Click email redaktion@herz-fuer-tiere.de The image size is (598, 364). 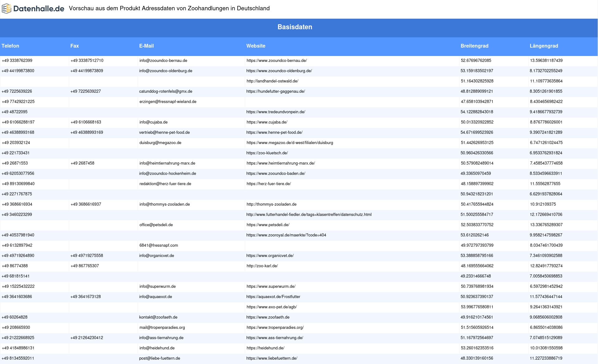pyautogui.click(x=165, y=184)
